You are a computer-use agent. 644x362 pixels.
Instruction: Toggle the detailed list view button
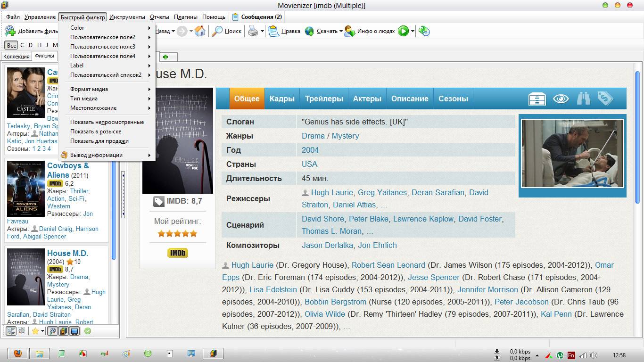point(11,331)
